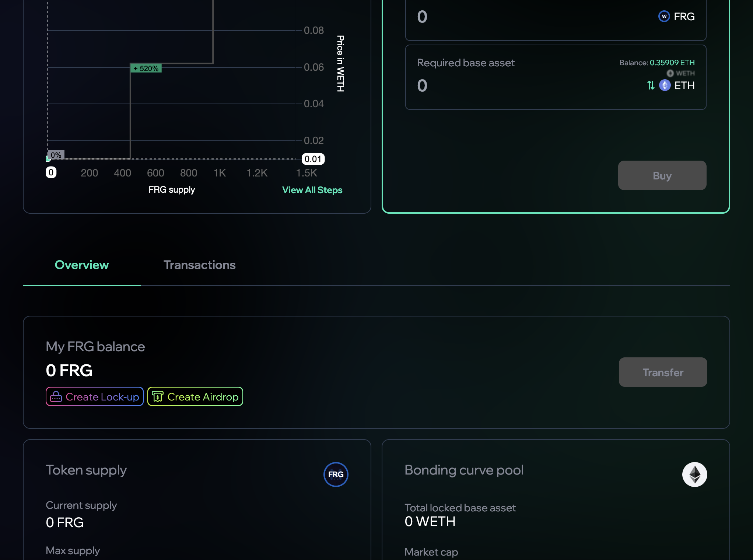Click the 0.35909 ETH balance value
This screenshot has width=753, height=560.
tap(672, 63)
